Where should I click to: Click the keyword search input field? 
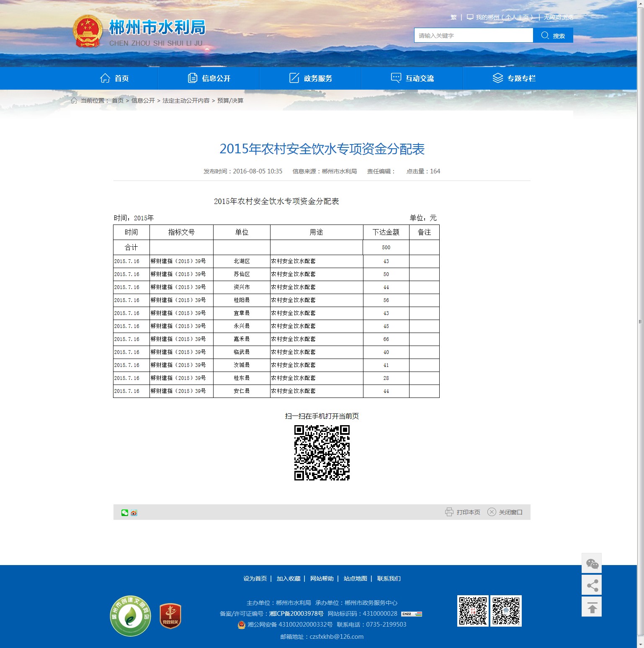[474, 36]
